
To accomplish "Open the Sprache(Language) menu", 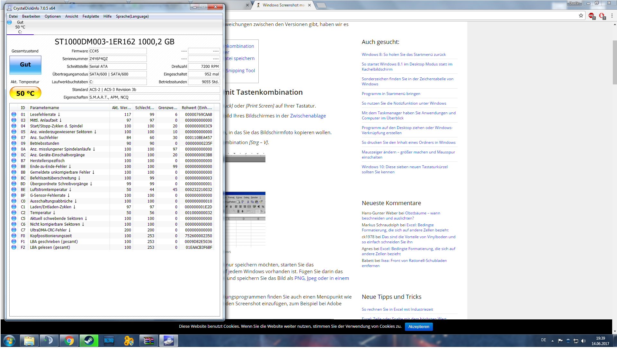I will (132, 16).
